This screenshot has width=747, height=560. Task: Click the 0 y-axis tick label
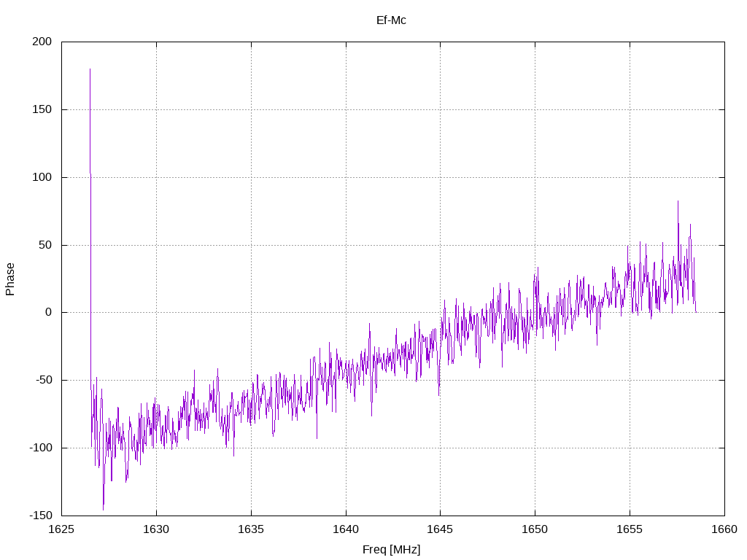pos(49,312)
